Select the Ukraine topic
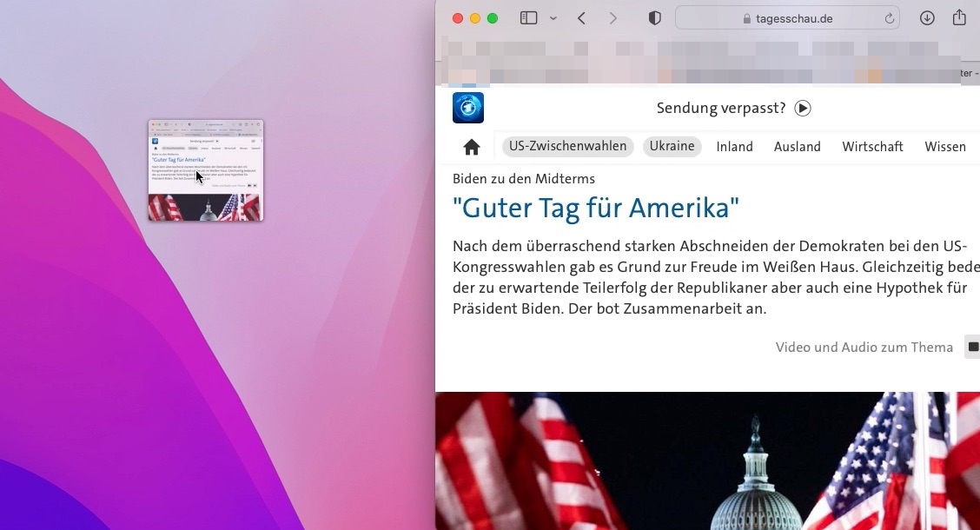 pos(672,146)
